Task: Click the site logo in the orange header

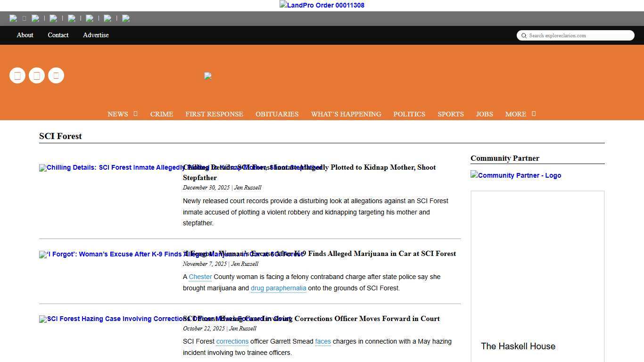Action: point(208,76)
